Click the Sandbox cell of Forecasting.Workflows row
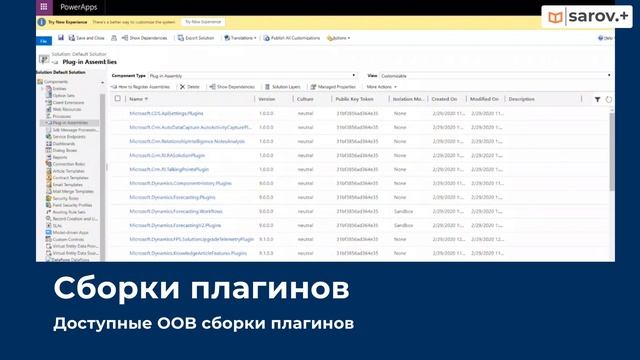The height and width of the screenshot is (360, 640). 403,211
